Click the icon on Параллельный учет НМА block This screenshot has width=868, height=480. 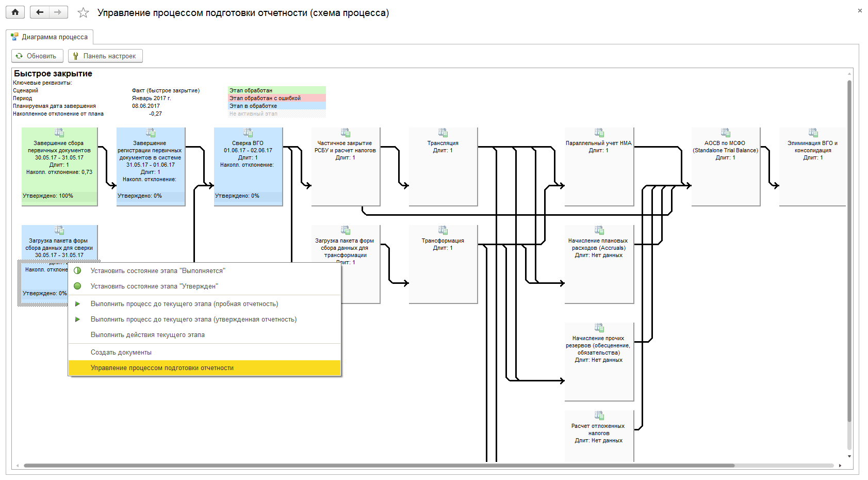(599, 133)
